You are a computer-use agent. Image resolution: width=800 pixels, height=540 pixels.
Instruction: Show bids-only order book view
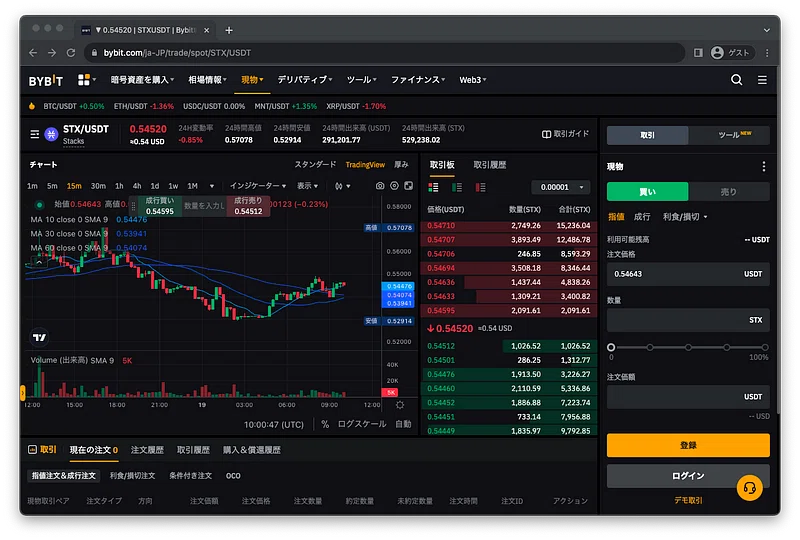[457, 187]
